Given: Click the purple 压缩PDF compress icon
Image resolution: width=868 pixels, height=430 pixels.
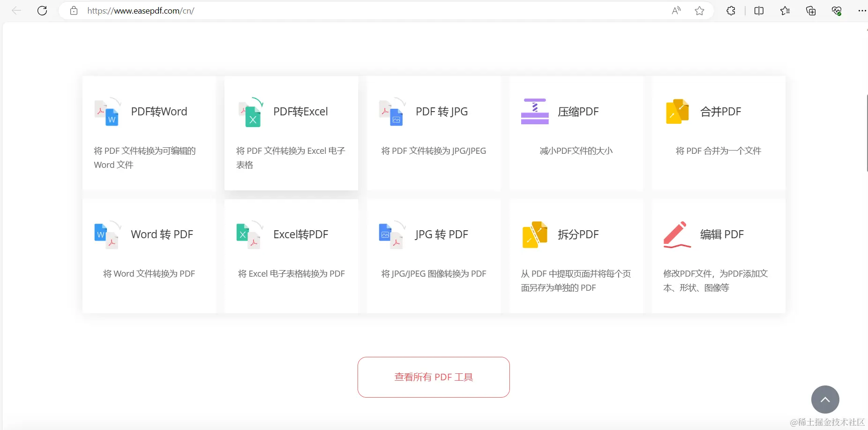Looking at the screenshot, I should click(535, 112).
